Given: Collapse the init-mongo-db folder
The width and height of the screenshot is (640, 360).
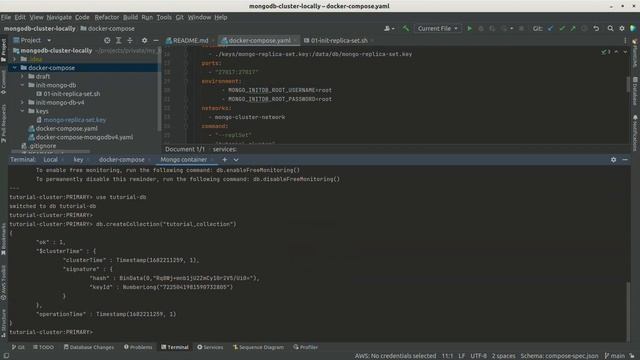Looking at the screenshot, I should coord(22,85).
